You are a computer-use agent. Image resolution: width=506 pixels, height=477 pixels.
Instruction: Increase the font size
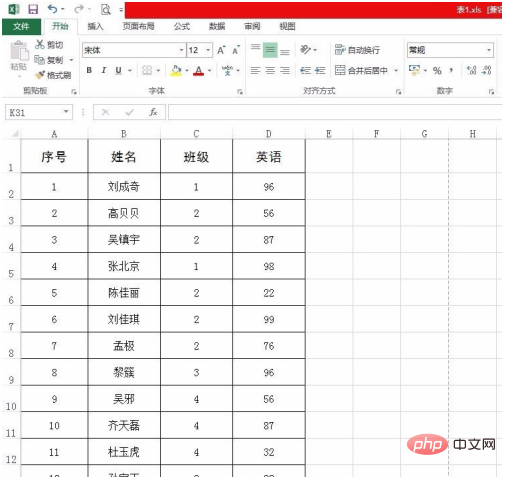click(x=221, y=50)
